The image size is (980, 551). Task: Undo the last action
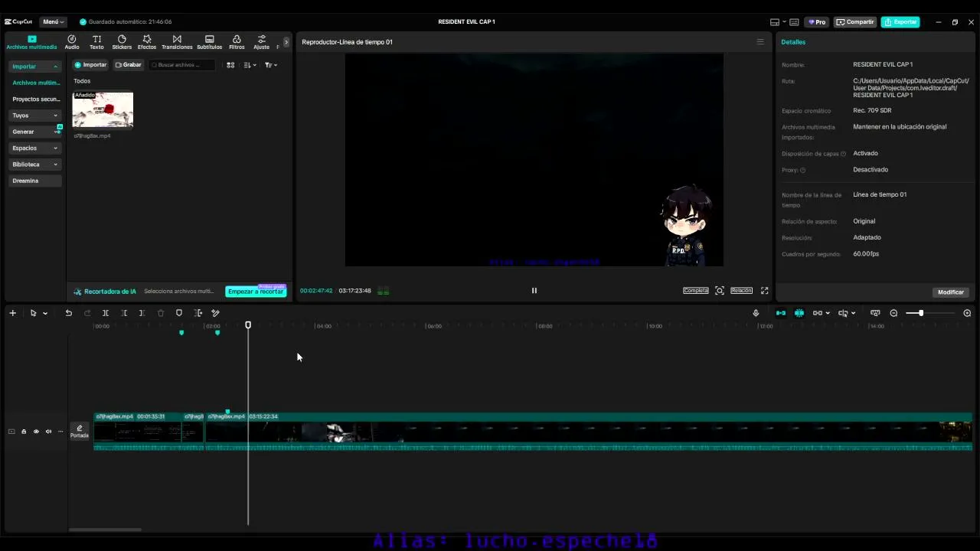point(69,313)
